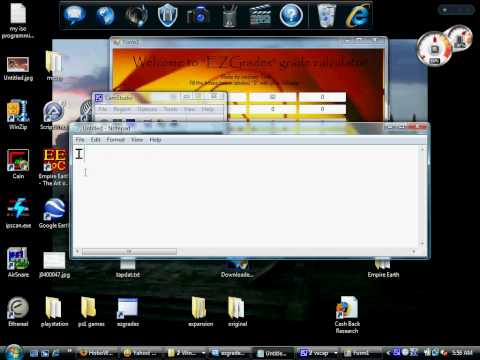
Task: Select the ipscan.exe desktop icon
Action: click(18, 213)
